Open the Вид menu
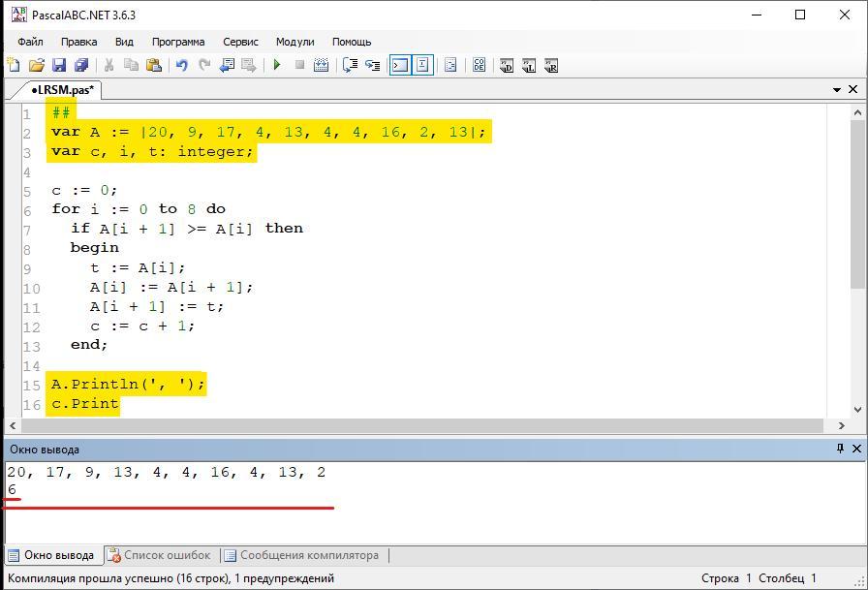 coord(124,42)
